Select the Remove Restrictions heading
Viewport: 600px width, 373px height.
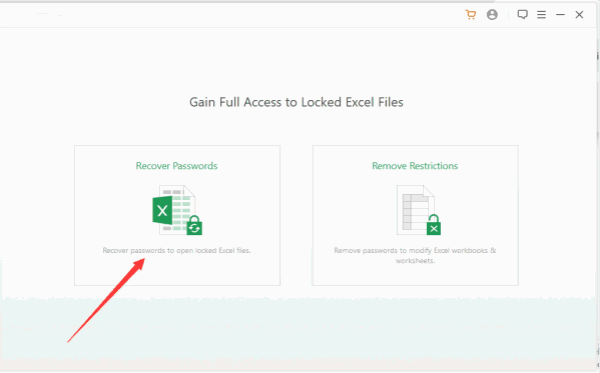point(415,166)
